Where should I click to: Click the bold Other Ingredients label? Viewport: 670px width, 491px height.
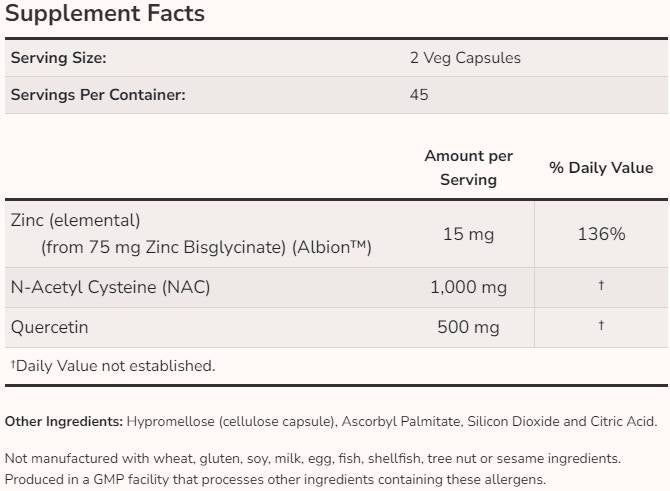point(64,422)
